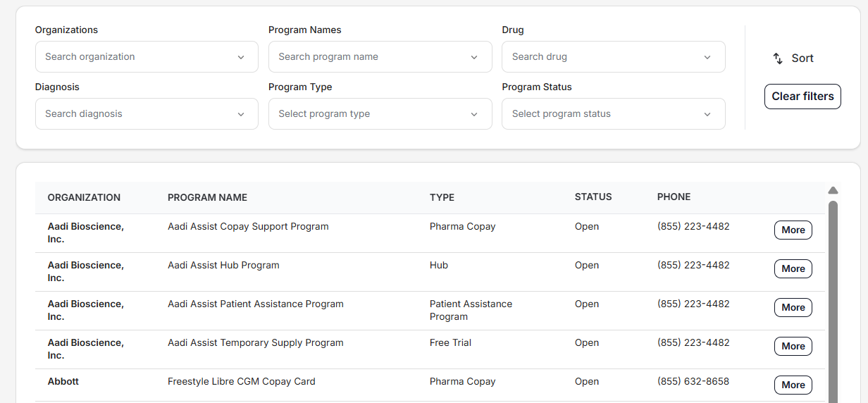Viewport: 868px width, 403px height.
Task: Open the Drug search dropdown
Action: point(613,56)
